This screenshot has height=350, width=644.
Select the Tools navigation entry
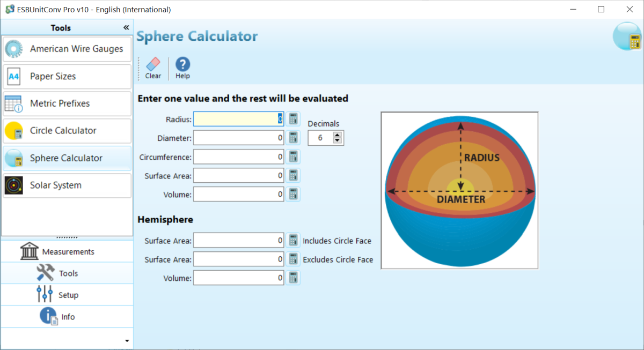point(67,273)
